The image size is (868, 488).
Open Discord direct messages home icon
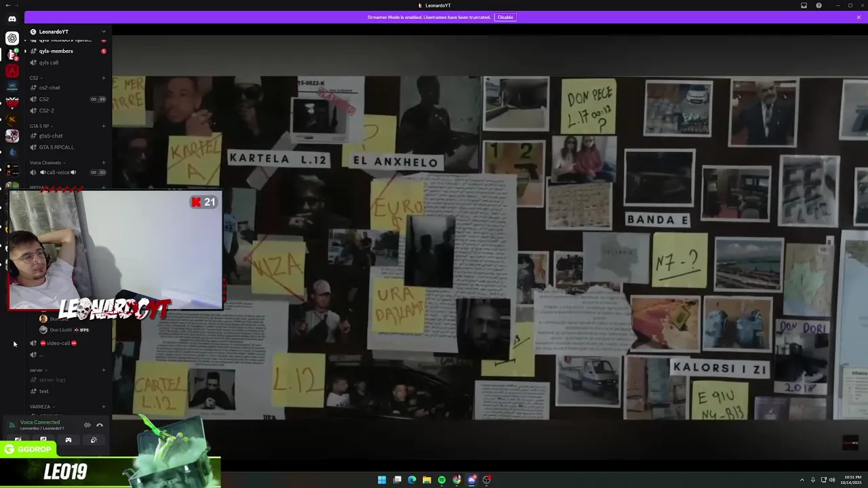click(x=12, y=19)
